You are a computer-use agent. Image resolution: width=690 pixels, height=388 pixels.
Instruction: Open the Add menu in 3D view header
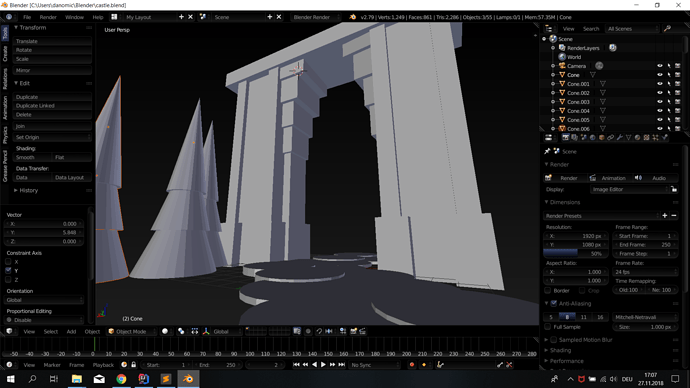pyautogui.click(x=71, y=332)
